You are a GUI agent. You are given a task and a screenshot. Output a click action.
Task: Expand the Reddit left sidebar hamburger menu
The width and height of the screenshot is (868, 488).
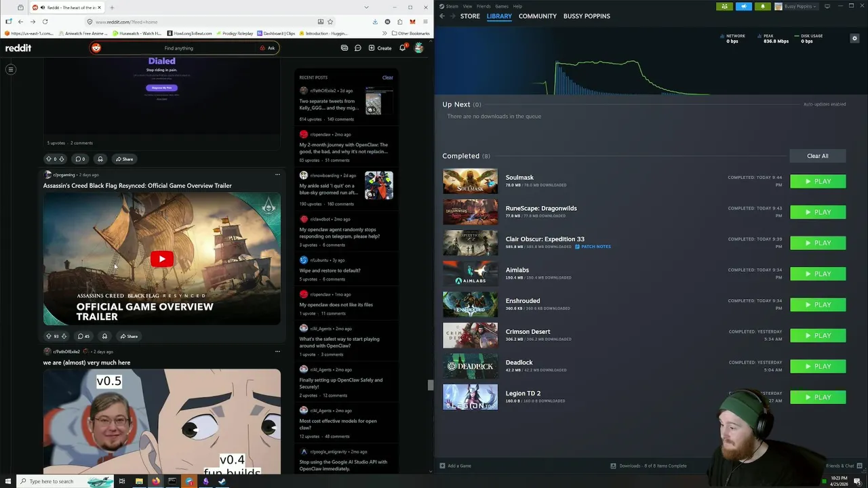11,69
